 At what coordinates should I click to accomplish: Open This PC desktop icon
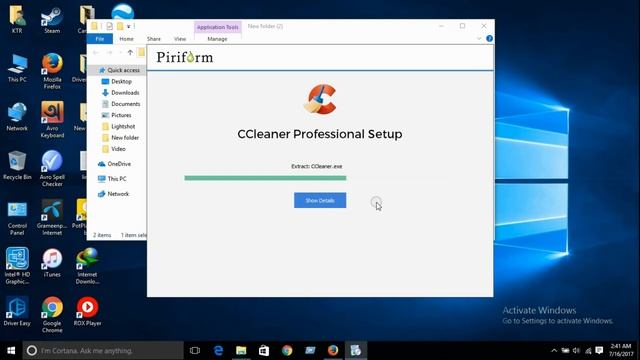tap(17, 68)
